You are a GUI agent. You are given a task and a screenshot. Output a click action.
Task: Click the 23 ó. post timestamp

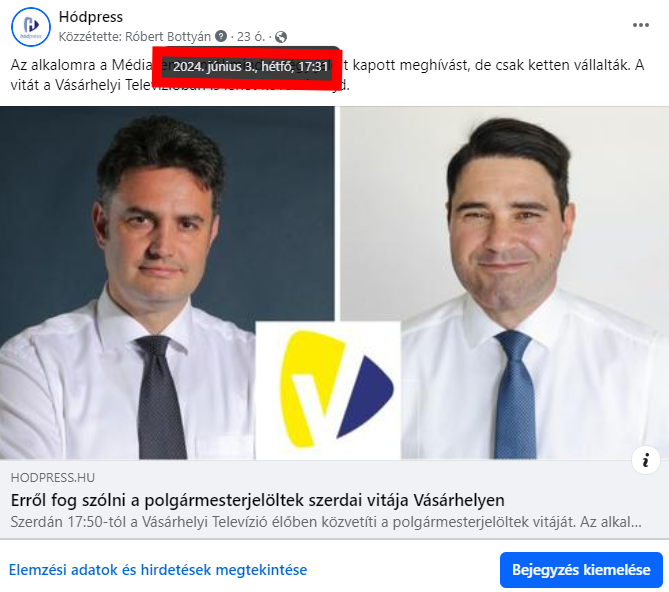251,37
